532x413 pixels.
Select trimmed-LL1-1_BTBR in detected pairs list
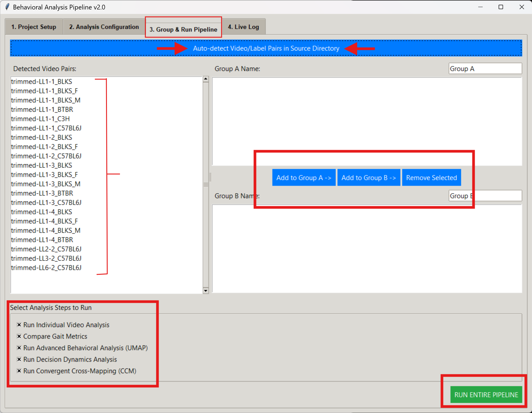[x=42, y=110]
